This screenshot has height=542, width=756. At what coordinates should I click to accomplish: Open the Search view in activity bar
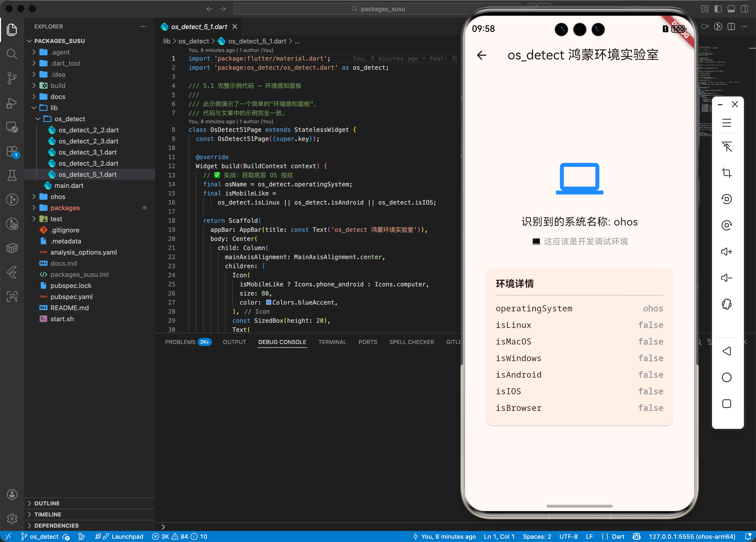12,54
